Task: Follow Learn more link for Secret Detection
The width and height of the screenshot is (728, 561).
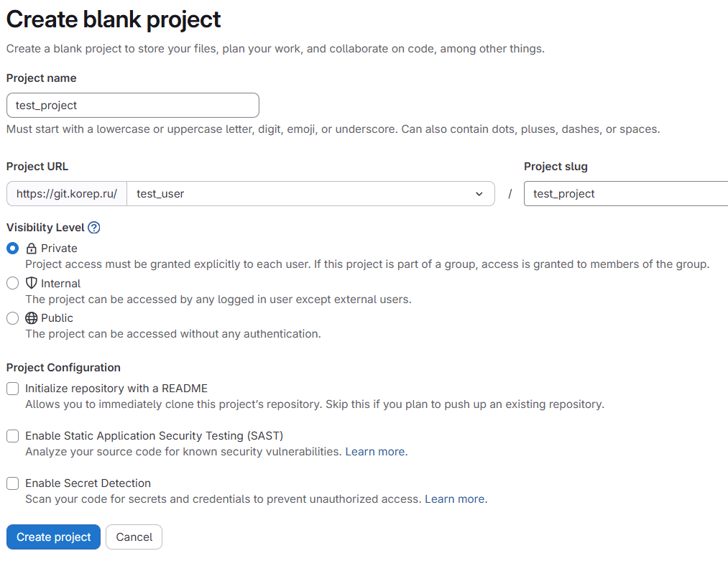Action: 455,499
